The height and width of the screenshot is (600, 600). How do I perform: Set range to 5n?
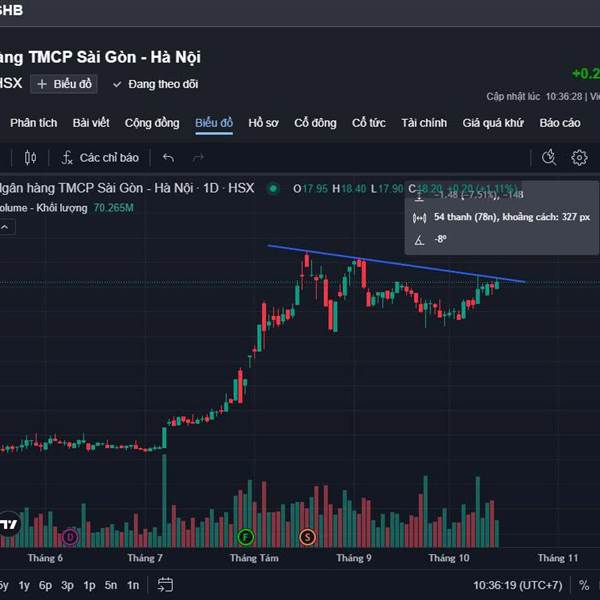click(111, 585)
